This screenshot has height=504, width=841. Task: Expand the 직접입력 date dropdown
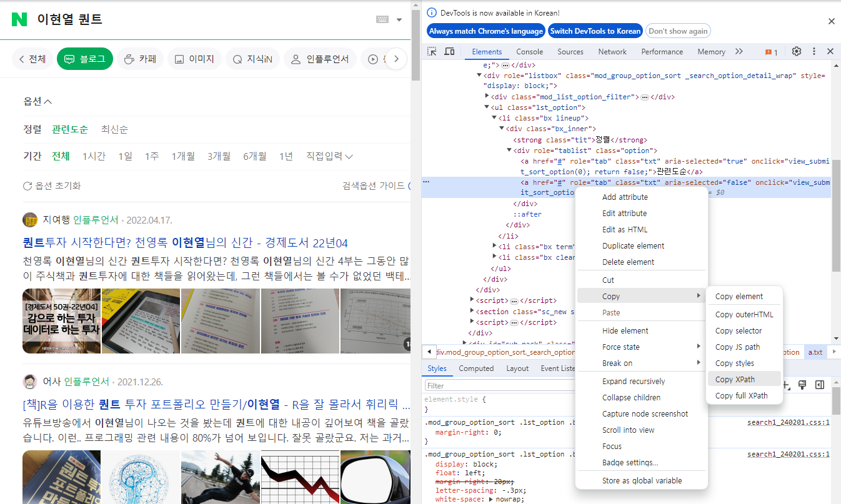329,156
